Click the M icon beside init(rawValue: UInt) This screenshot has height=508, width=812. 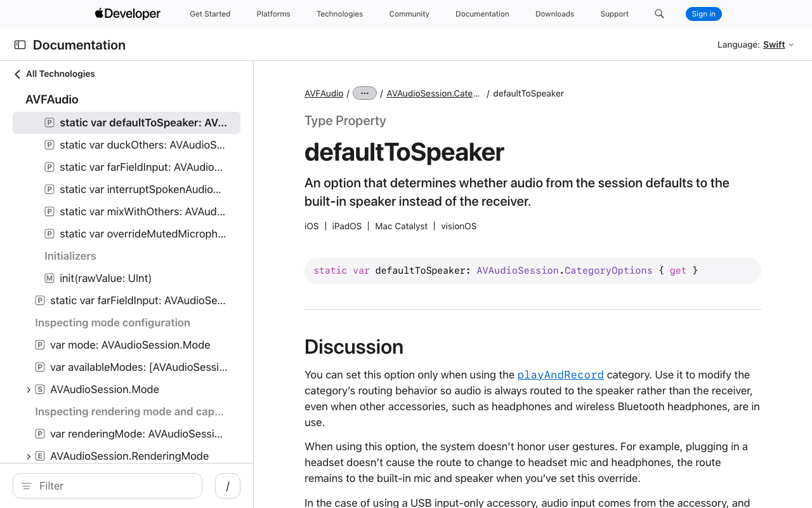click(x=49, y=278)
